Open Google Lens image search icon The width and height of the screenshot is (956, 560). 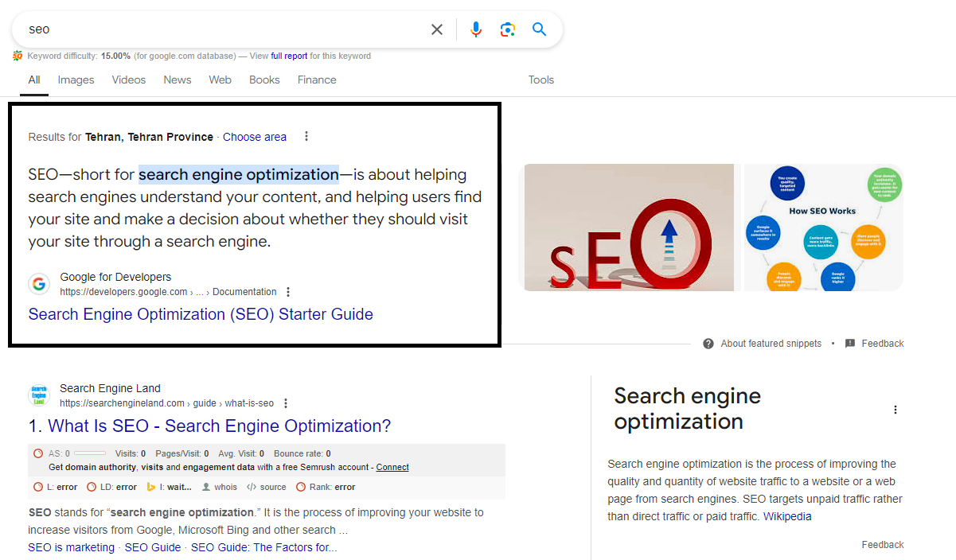pyautogui.click(x=508, y=29)
